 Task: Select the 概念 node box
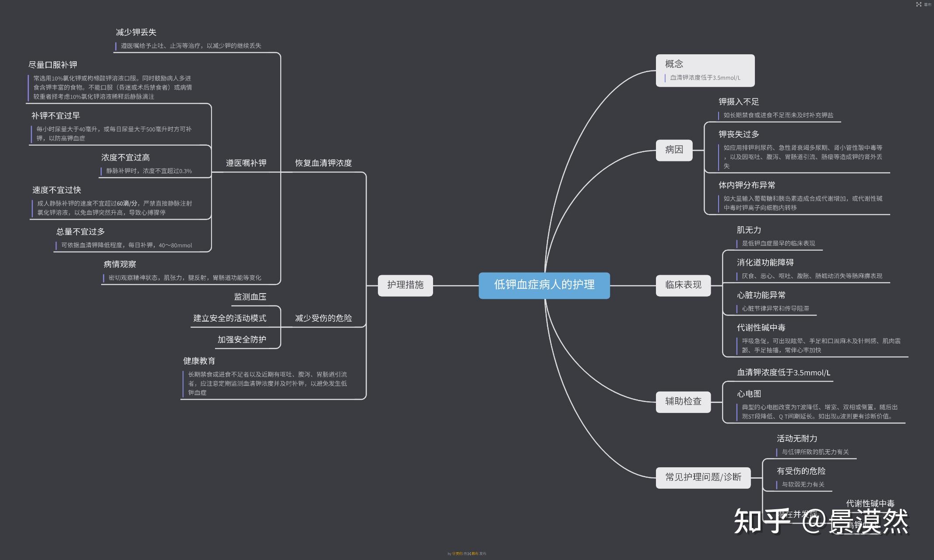tap(705, 70)
